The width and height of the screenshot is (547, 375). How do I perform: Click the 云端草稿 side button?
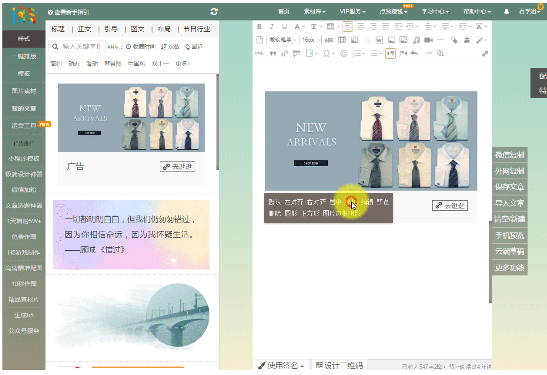coord(509,252)
